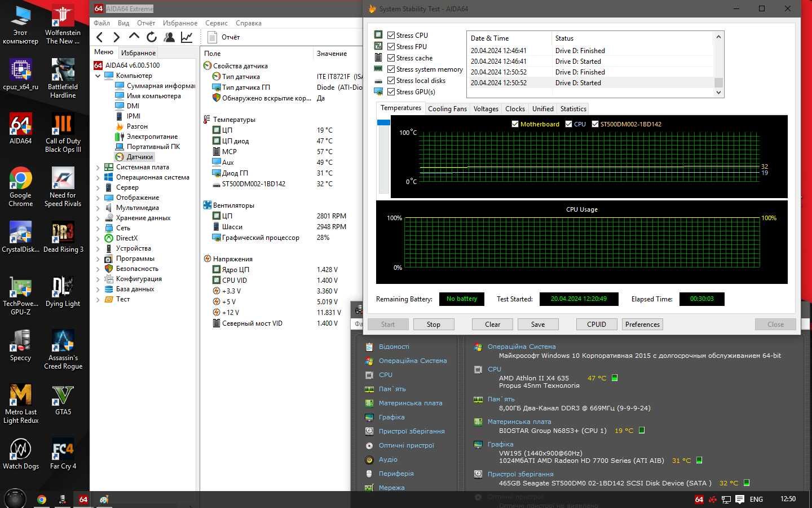
Task: Open the graph icon in AIDA64 toolbar
Action: pos(187,37)
